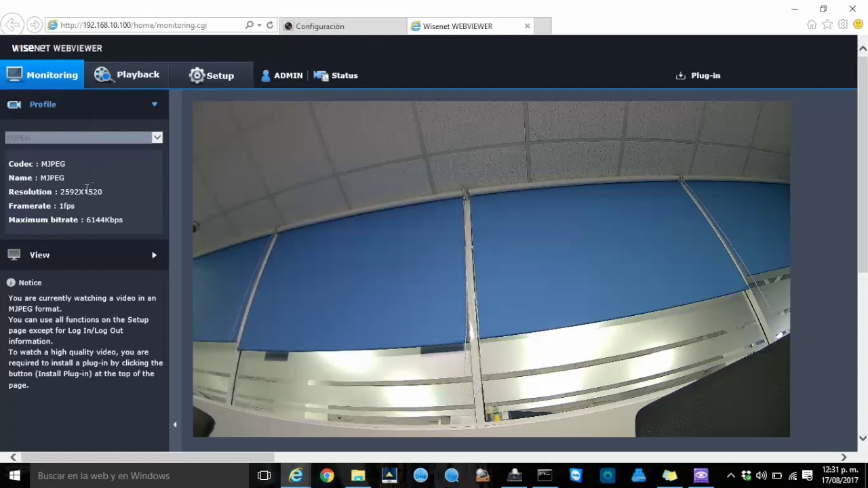The height and width of the screenshot is (488, 868).
Task: Open the Monitoring tab
Action: coord(42,75)
